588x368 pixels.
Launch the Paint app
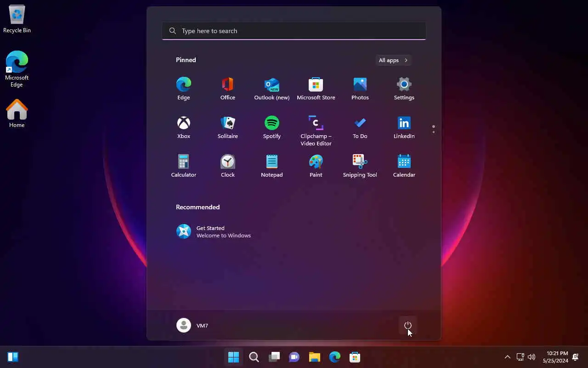pos(316,166)
